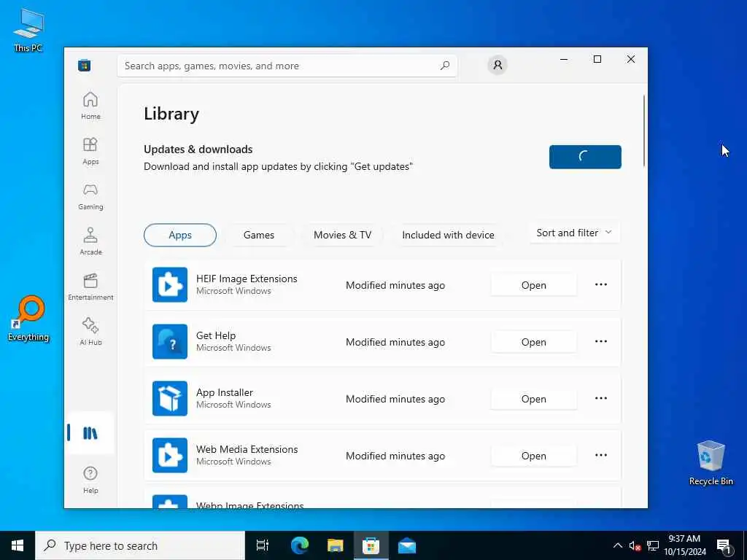The width and height of the screenshot is (747, 560).
Task: Switch to the Movies & TV tab
Action: [342, 235]
